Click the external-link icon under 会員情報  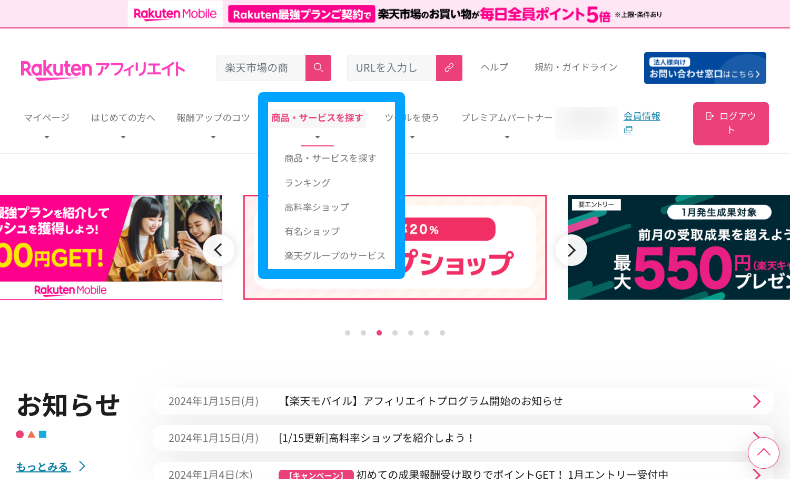click(x=628, y=130)
